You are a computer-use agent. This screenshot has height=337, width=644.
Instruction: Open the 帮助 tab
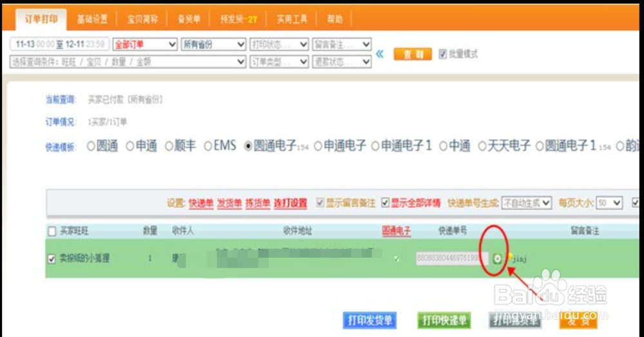coord(335,19)
